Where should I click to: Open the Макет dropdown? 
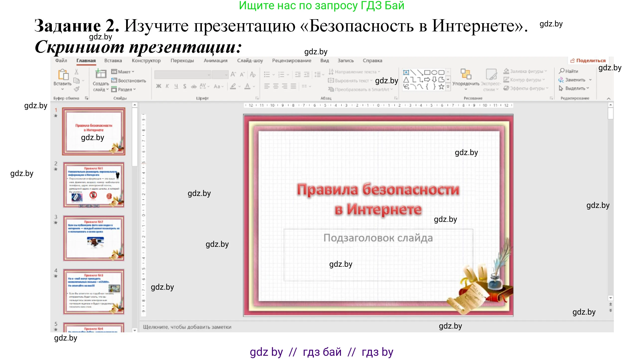pyautogui.click(x=127, y=72)
